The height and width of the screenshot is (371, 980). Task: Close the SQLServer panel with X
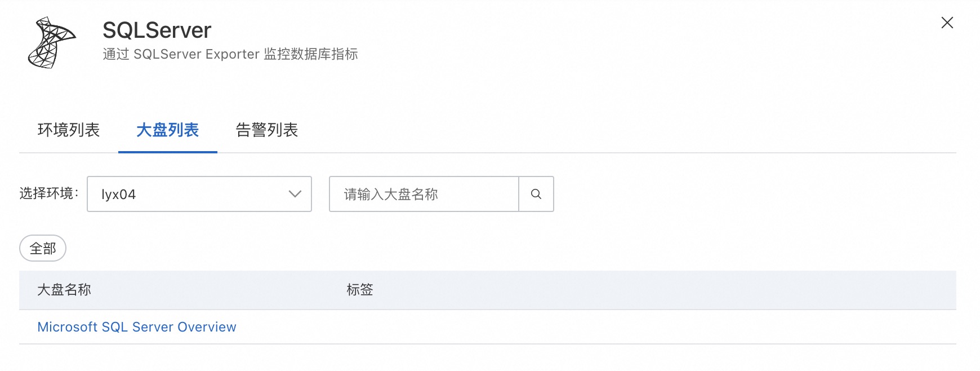pyautogui.click(x=947, y=23)
